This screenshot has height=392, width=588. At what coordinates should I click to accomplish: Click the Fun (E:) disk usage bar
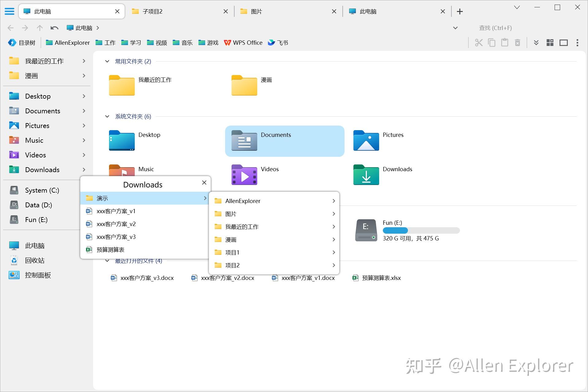point(421,230)
